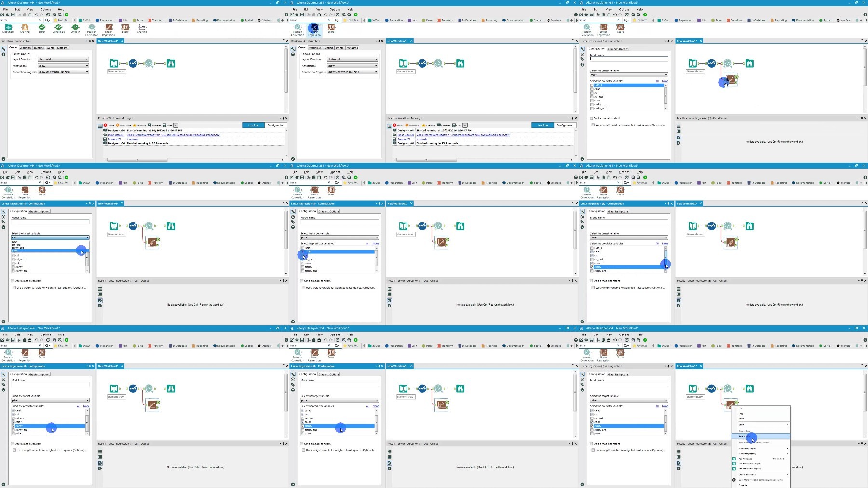Open the Input Data (1) link in top-left results
868x488 pixels.
pyautogui.click(x=116, y=135)
